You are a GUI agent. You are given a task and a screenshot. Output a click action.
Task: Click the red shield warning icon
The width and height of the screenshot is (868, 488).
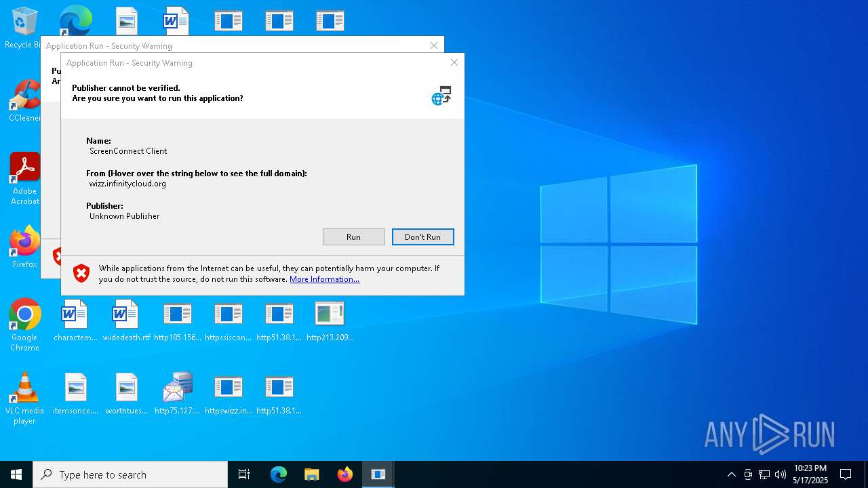[x=81, y=273]
